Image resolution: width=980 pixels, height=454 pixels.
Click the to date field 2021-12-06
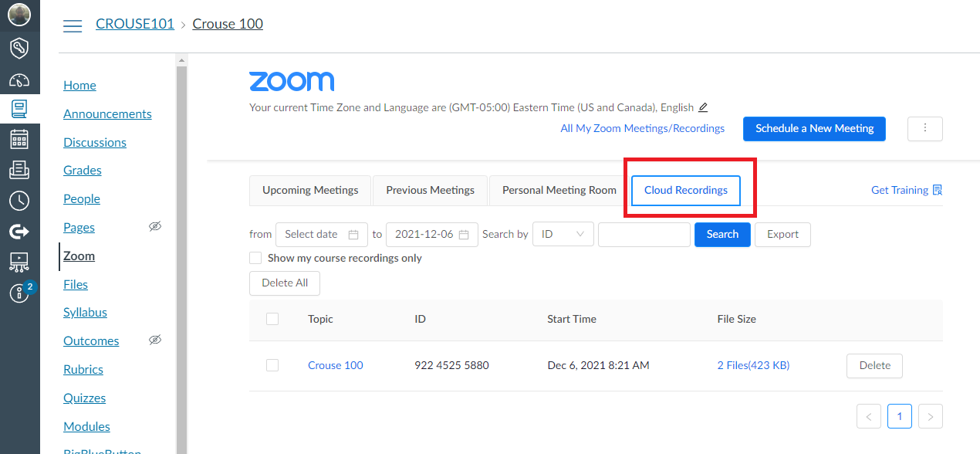point(431,234)
